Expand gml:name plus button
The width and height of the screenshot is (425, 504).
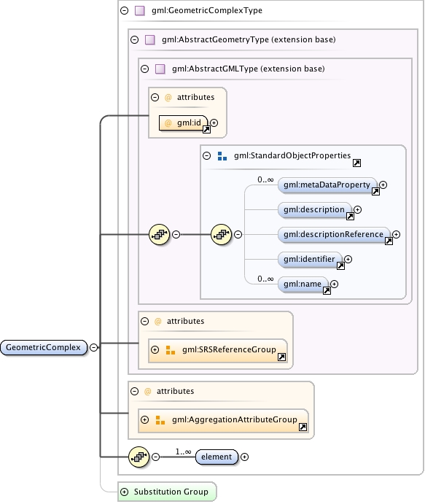(334, 284)
